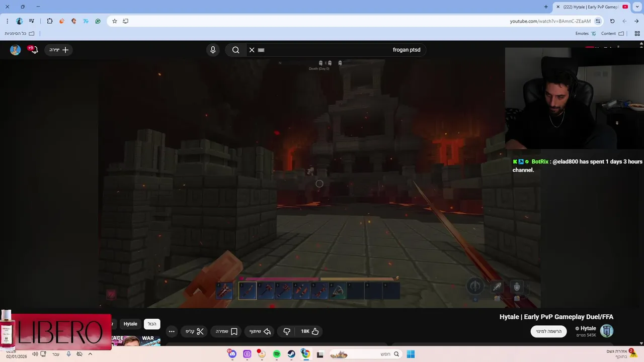Expand the tab search dropdown
The image size is (644, 362).
(x=637, y=7)
